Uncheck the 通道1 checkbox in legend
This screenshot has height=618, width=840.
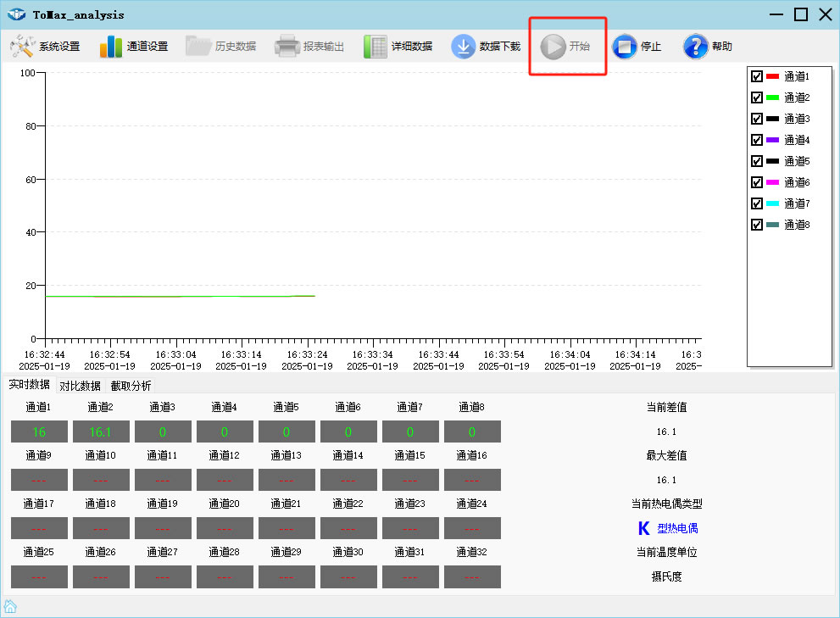click(x=757, y=76)
